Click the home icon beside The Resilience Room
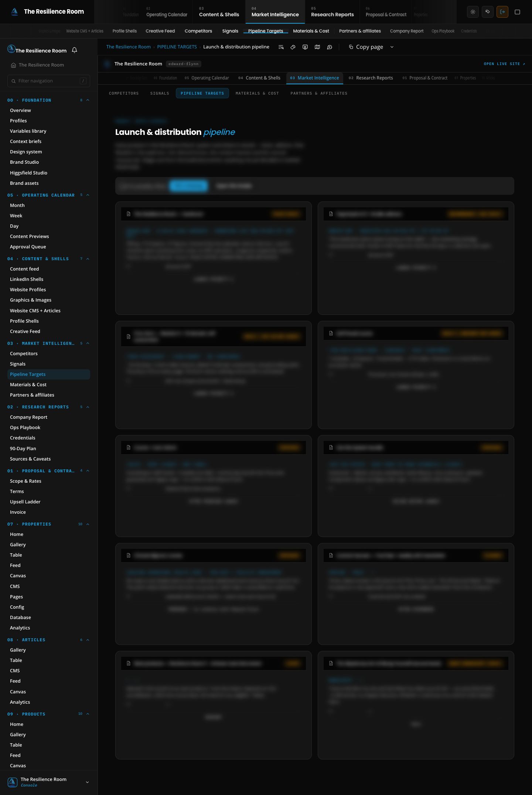This screenshot has height=795, width=532. point(13,65)
